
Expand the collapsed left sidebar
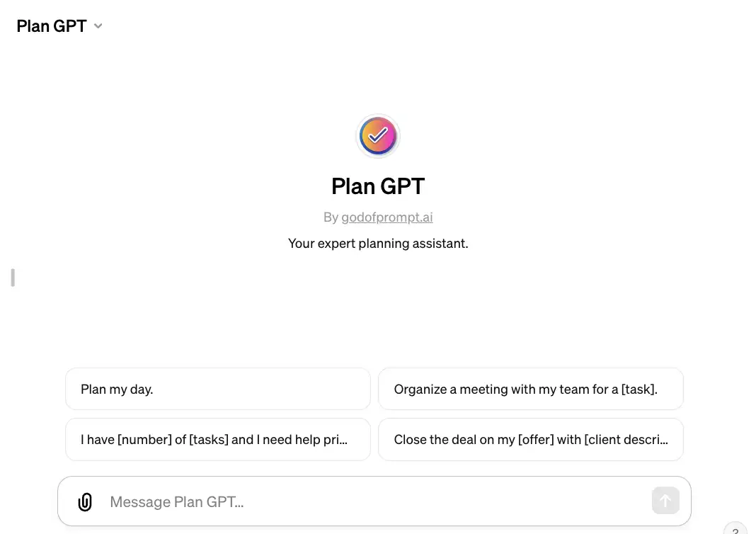[x=12, y=278]
